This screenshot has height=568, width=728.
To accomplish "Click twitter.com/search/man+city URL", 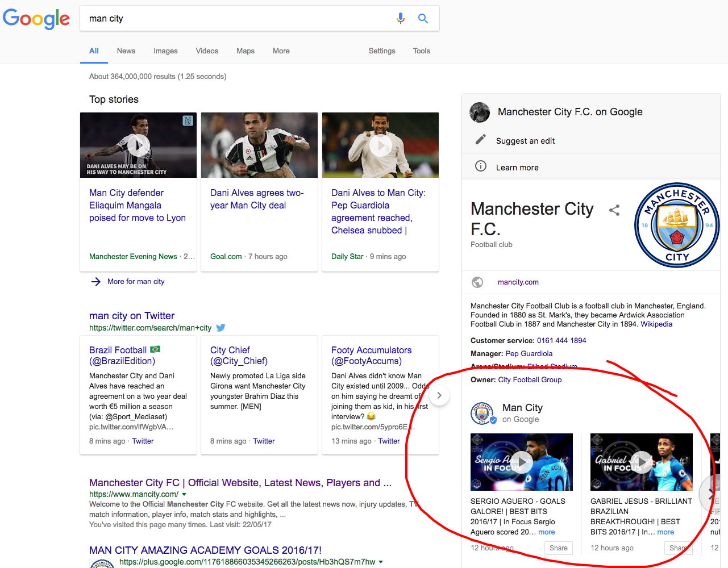I will click(x=150, y=328).
